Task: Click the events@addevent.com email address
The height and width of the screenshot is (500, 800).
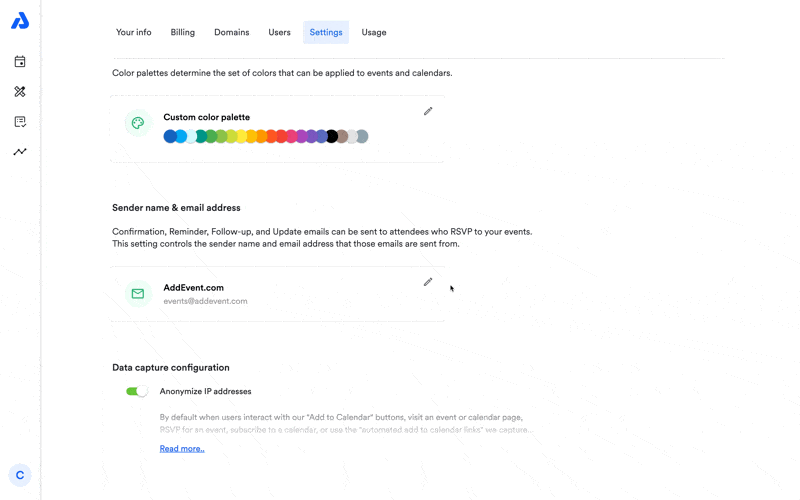Action: pyautogui.click(x=205, y=301)
